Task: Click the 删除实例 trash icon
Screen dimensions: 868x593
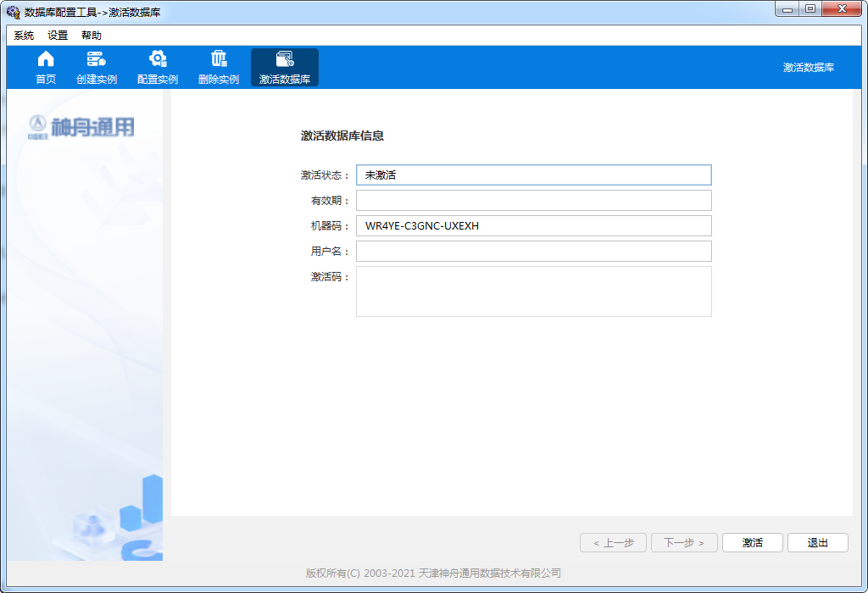Action: [219, 59]
